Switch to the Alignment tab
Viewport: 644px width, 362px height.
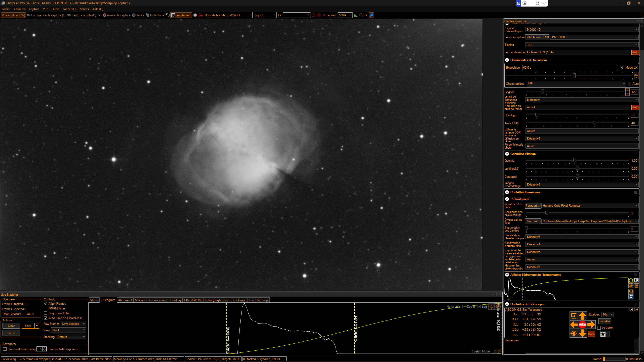coord(125,300)
